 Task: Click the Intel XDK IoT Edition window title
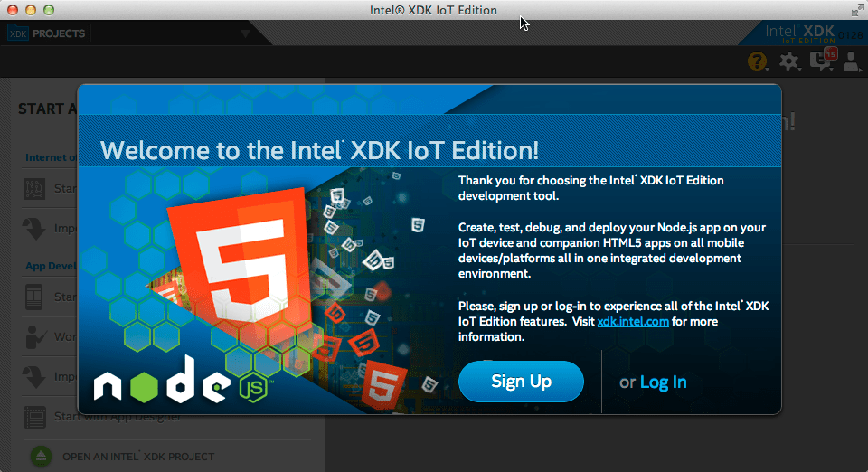433,10
